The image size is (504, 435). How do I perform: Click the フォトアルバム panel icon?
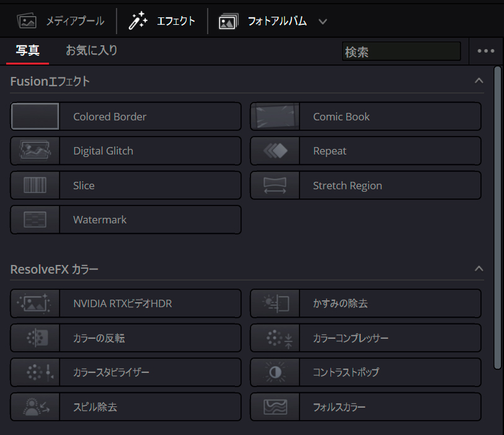(x=228, y=20)
